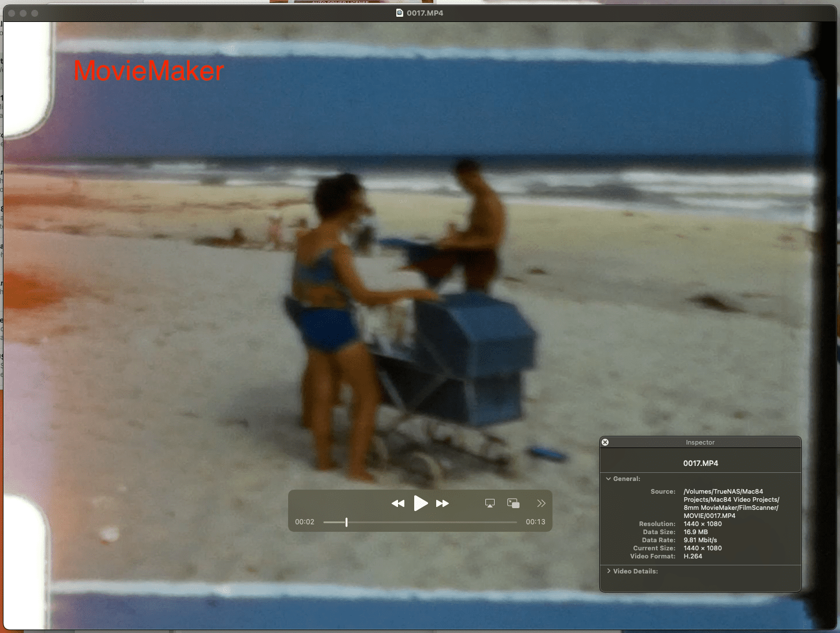Zoom the player window with the third title-bar button

pyautogui.click(x=35, y=13)
